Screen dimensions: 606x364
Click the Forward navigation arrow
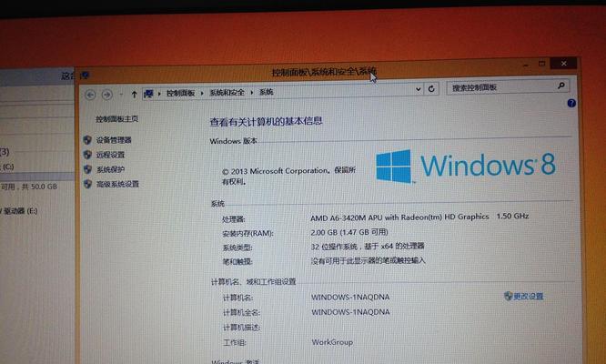pos(107,95)
